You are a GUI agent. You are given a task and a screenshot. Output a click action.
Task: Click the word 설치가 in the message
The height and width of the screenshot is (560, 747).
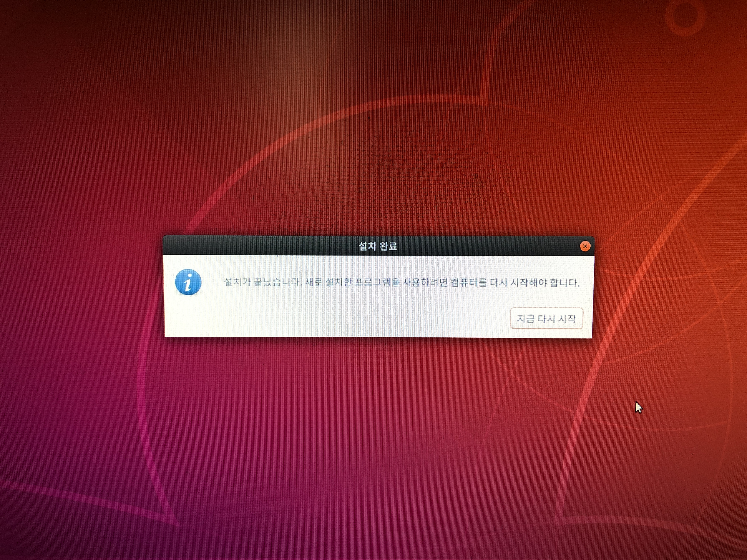pos(238,282)
